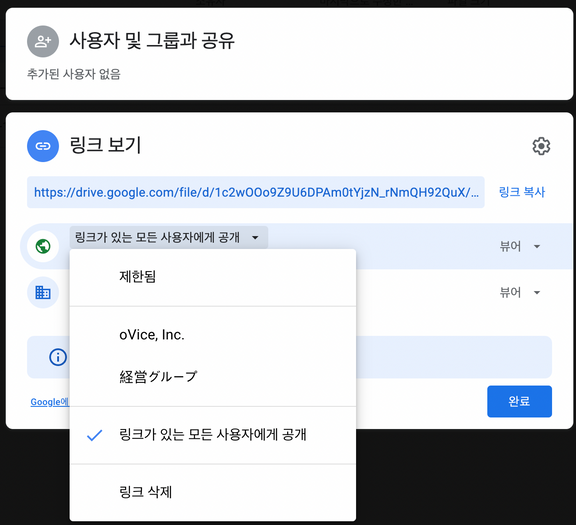Click the green globe icon
Viewport: 576px width, 525px height.
43,246
